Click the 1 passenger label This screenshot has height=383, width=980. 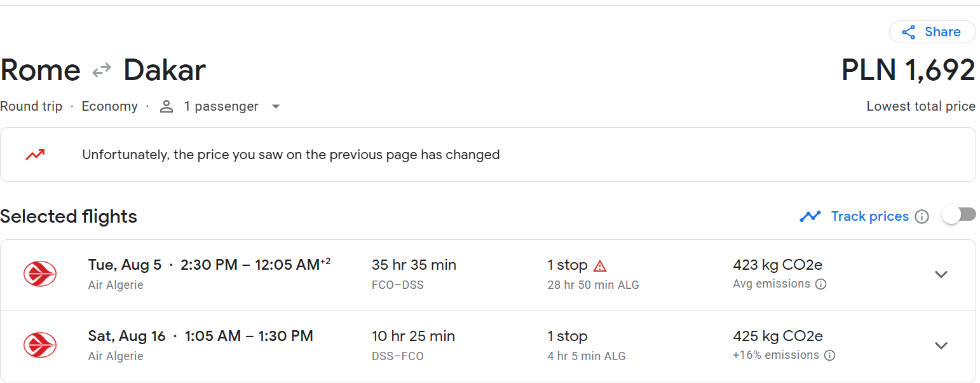pos(221,106)
